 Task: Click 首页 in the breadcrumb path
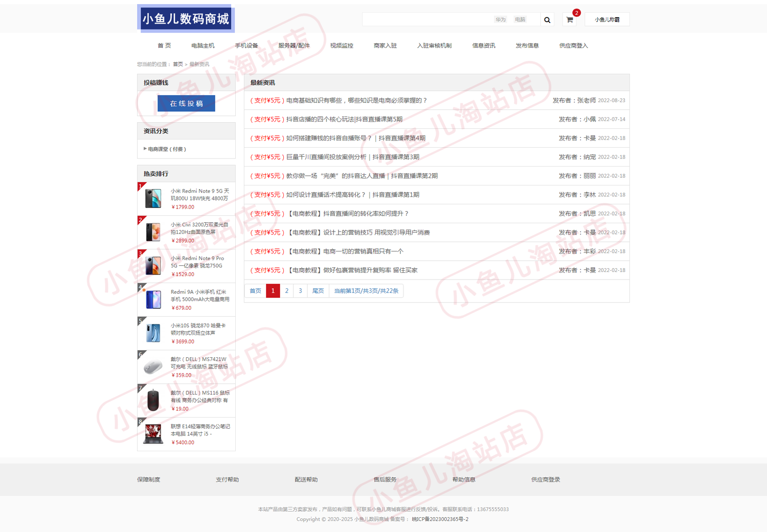click(177, 64)
